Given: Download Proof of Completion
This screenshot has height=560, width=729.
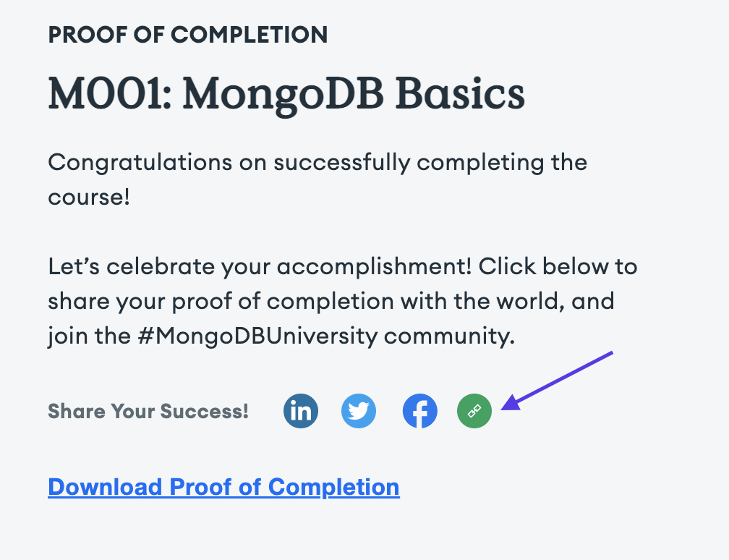Looking at the screenshot, I should (223, 487).
